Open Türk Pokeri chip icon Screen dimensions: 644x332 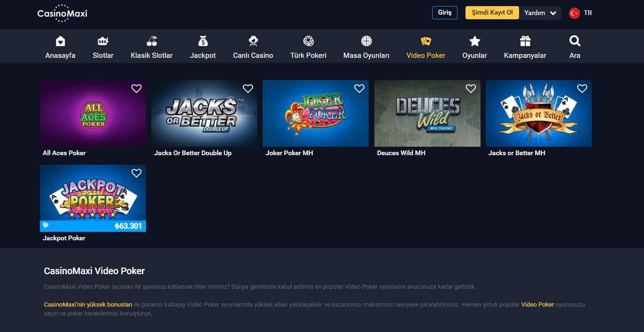[x=308, y=41]
